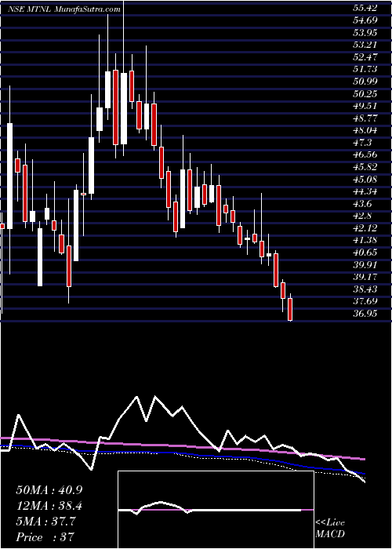Select the 50.99 price axis label
This screenshot has width=392, height=549.
[365, 82]
